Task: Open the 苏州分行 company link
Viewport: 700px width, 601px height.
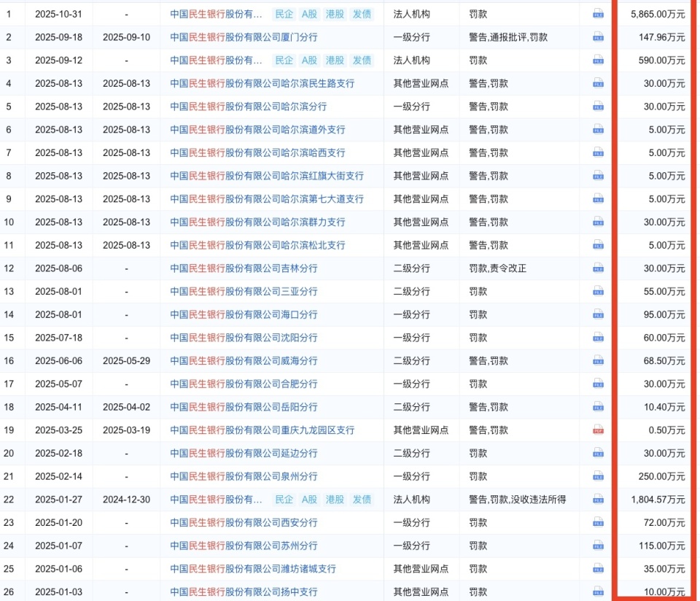Action: point(244,546)
